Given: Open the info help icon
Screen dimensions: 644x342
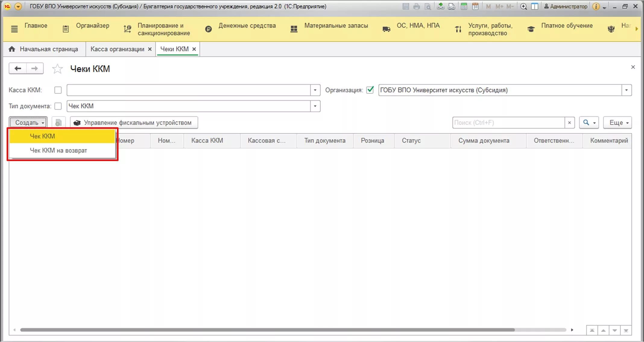Looking at the screenshot, I should (596, 6).
